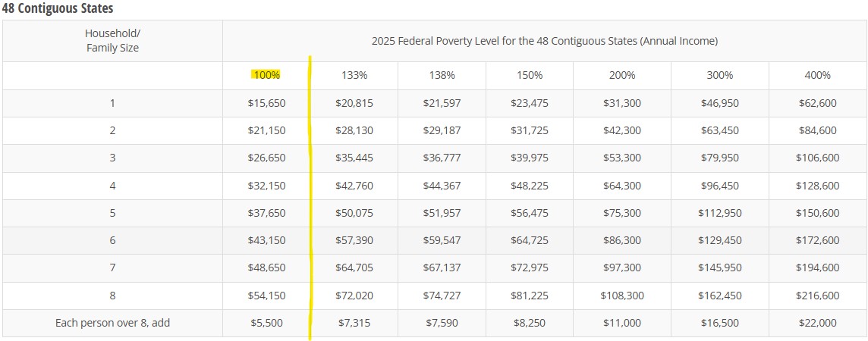
Task: Click the "Household/ Family Size" header cell
Action: [x=112, y=41]
